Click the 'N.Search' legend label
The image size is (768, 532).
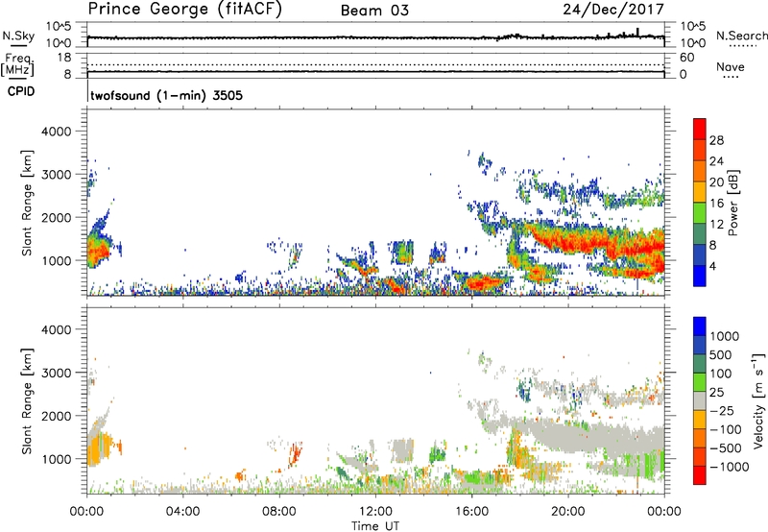[741, 36]
